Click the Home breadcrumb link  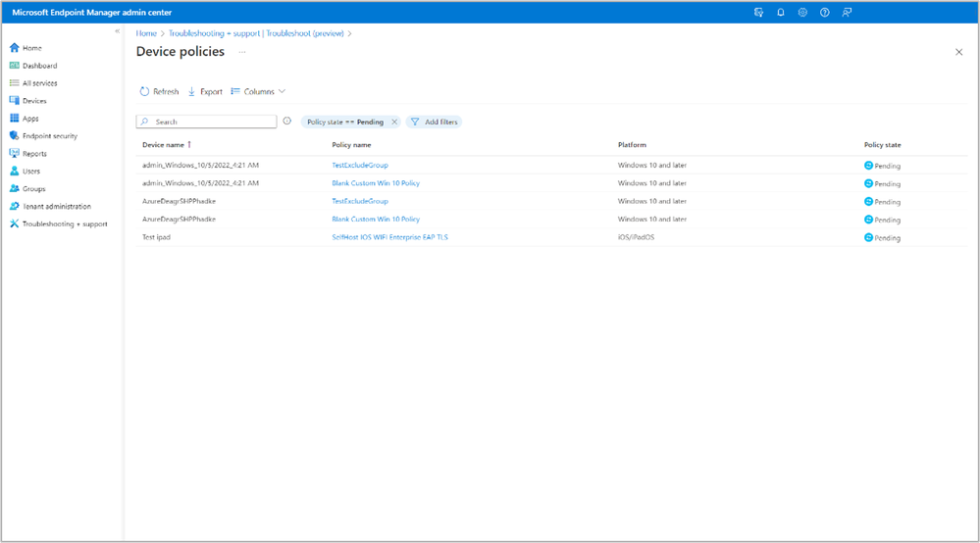tap(146, 33)
